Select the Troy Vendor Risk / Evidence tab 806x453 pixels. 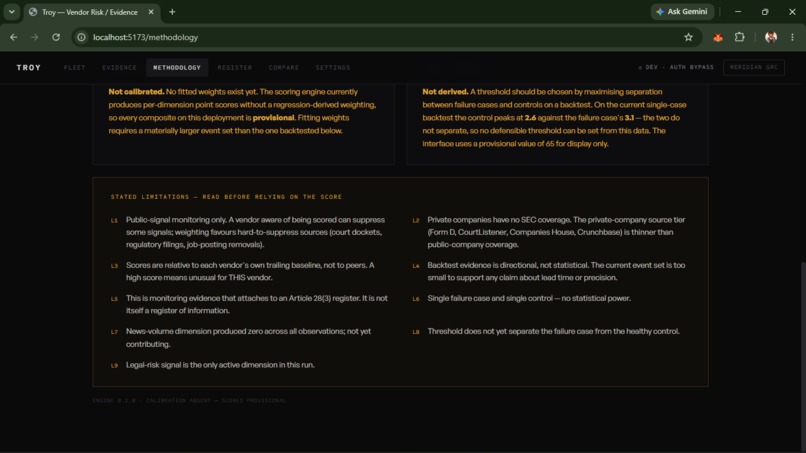point(90,12)
